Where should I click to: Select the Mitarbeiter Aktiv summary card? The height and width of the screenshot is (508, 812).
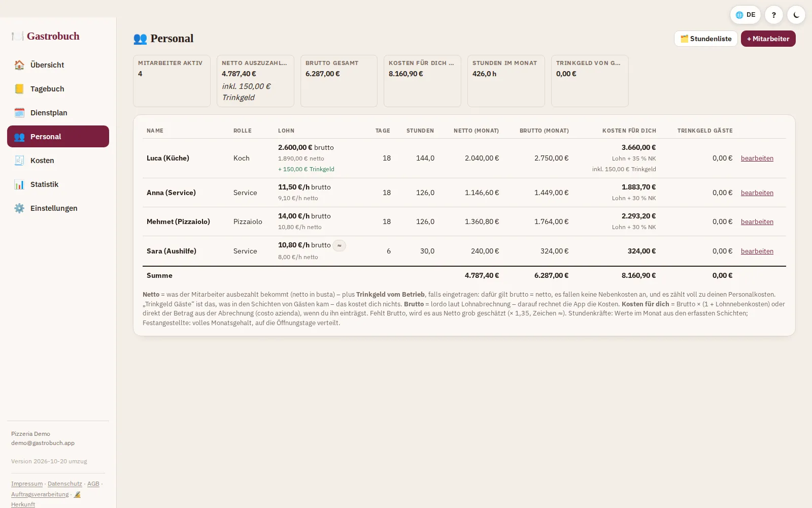coord(172,81)
